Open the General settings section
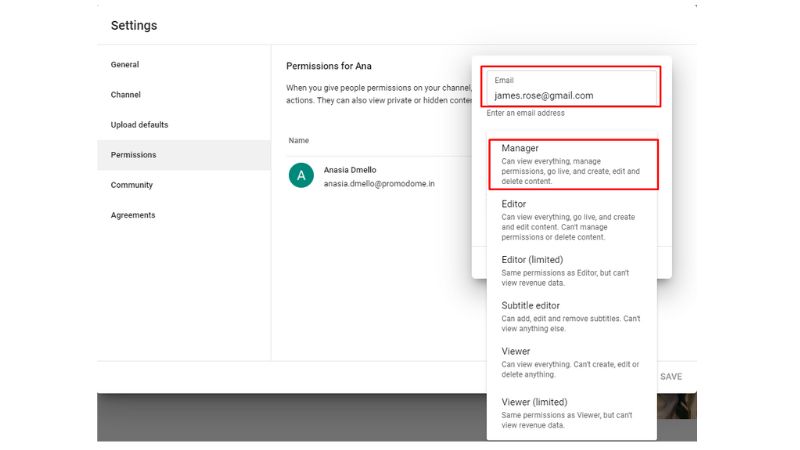This screenshot has height=450, width=800. pyautogui.click(x=125, y=65)
